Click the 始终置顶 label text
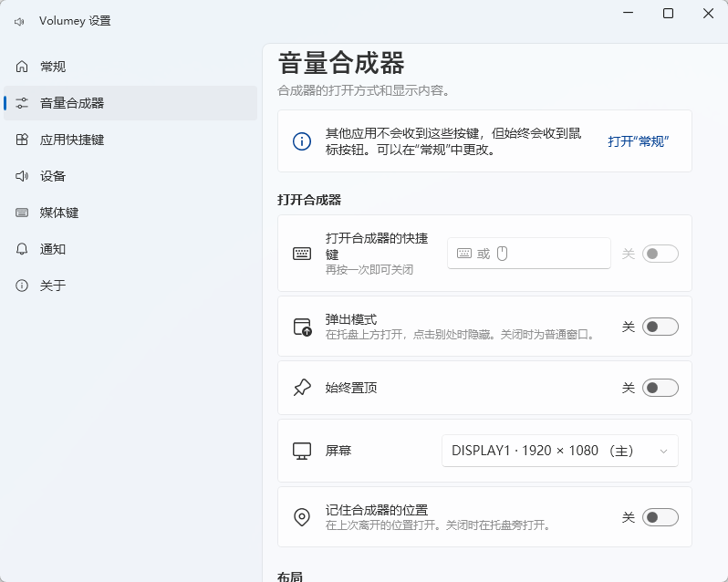The height and width of the screenshot is (582, 728). pos(351,388)
